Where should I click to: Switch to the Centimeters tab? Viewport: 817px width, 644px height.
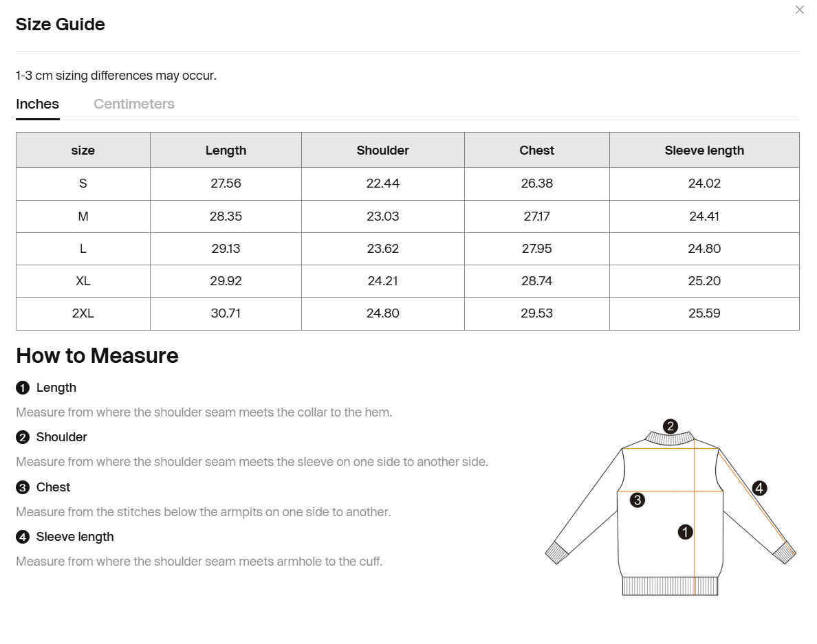[x=134, y=104]
